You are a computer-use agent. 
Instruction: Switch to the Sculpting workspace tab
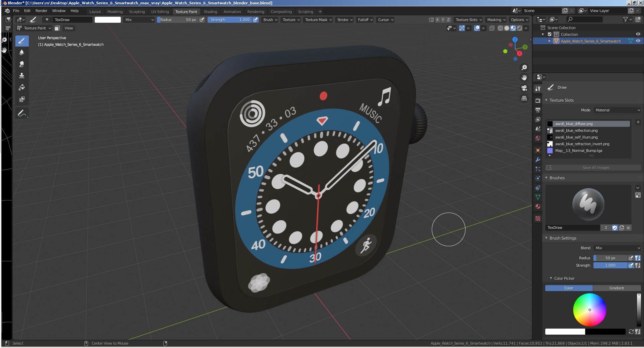(137, 11)
